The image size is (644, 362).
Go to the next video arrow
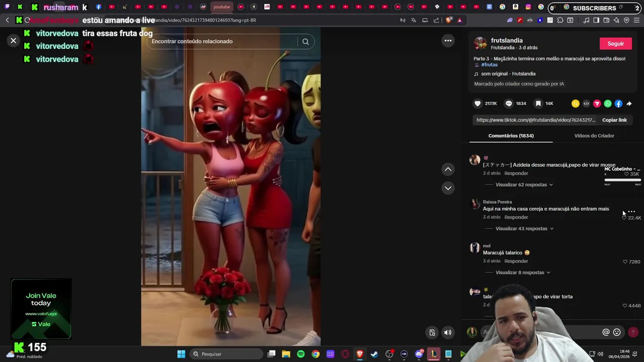448,188
